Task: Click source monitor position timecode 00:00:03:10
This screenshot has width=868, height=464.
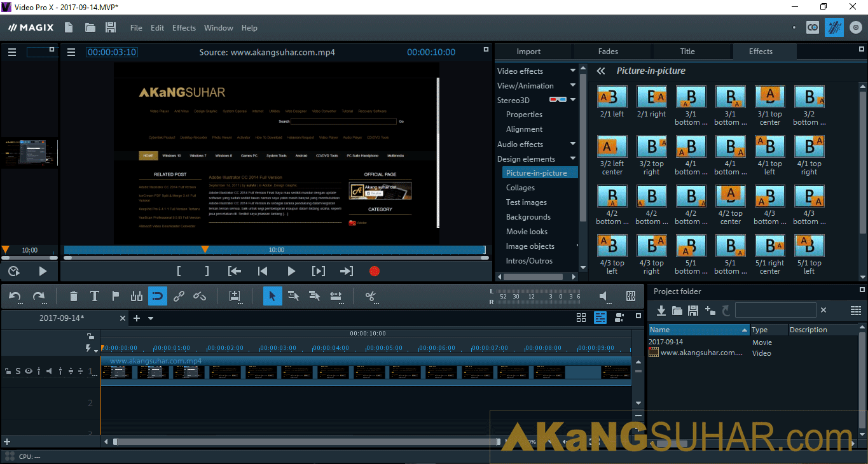Action: [x=112, y=52]
